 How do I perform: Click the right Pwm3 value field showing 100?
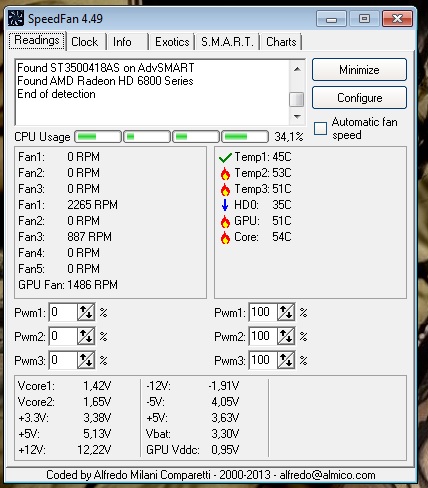(263, 360)
